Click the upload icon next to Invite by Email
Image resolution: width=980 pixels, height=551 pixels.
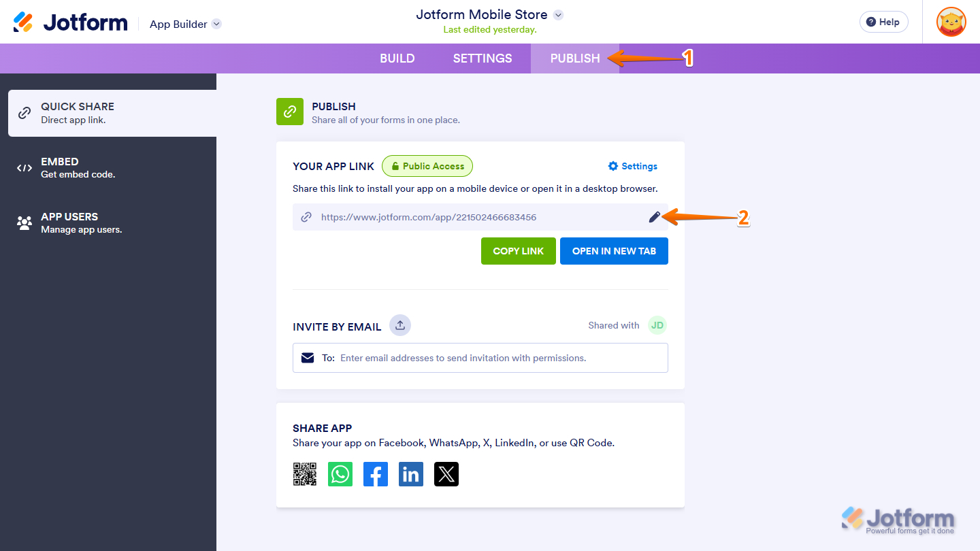(399, 325)
